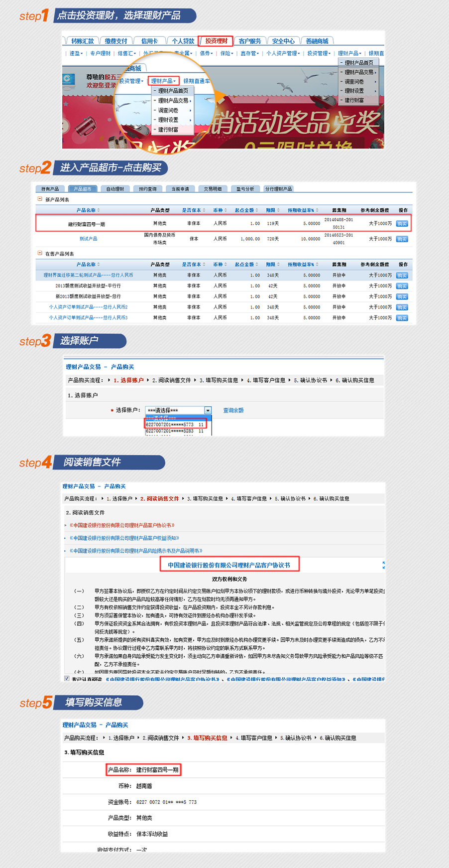Tick the 我已认真阅读 agreement checkbox
Screen dimensions: 449x868
[x=67, y=678]
